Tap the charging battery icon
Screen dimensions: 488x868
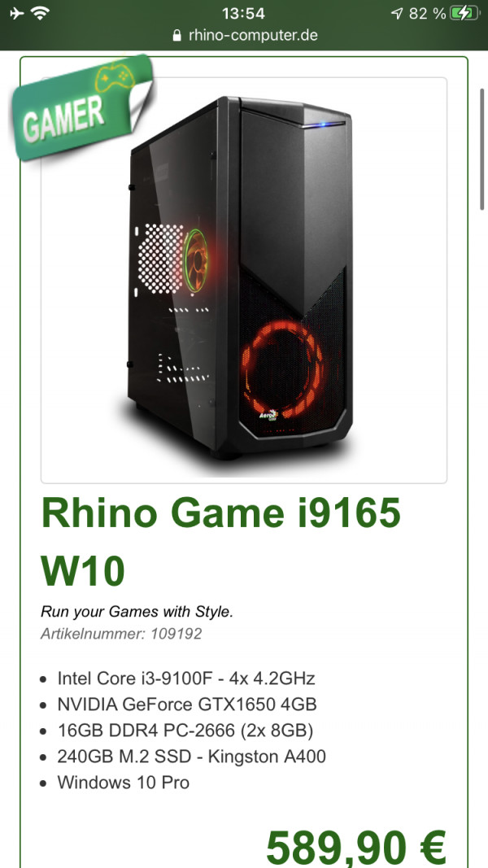(464, 13)
